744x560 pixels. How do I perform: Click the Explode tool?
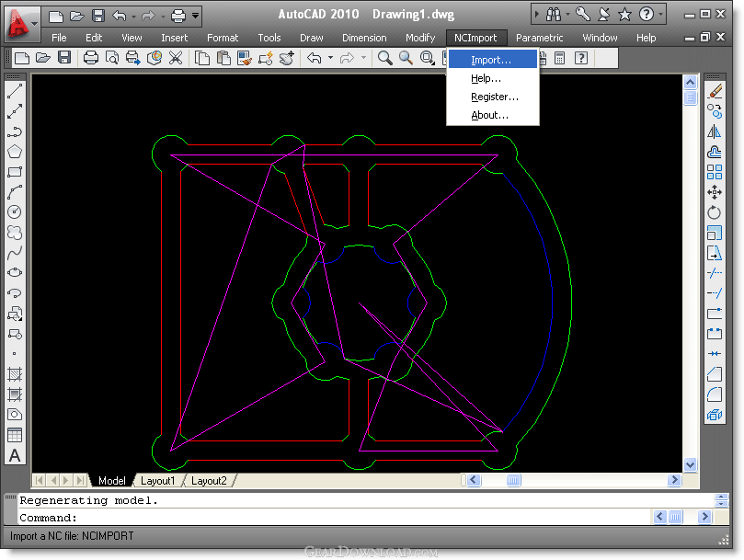tap(715, 415)
